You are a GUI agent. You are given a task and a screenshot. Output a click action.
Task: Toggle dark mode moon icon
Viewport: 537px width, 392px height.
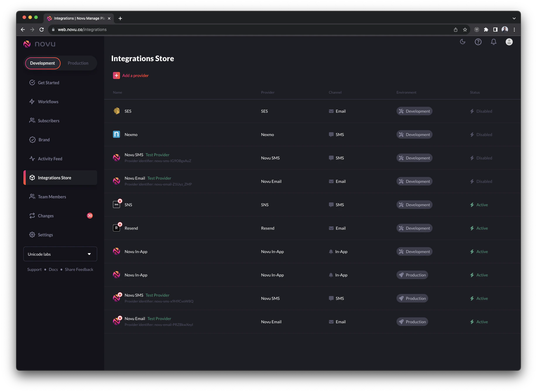(463, 42)
